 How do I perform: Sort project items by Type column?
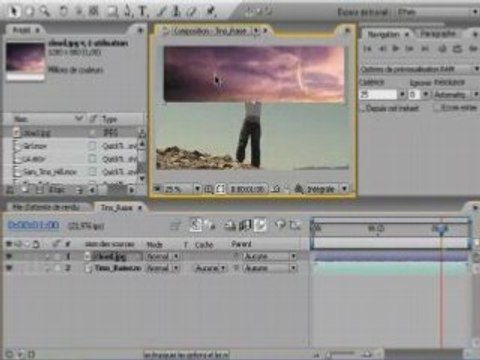(109, 119)
